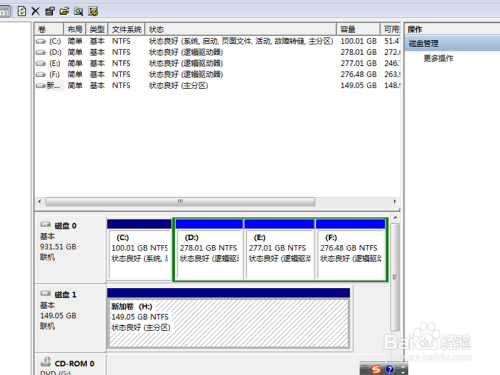Click the 状态良好 (主分区) status cell in list
This screenshot has width=500, height=375.
point(178,86)
